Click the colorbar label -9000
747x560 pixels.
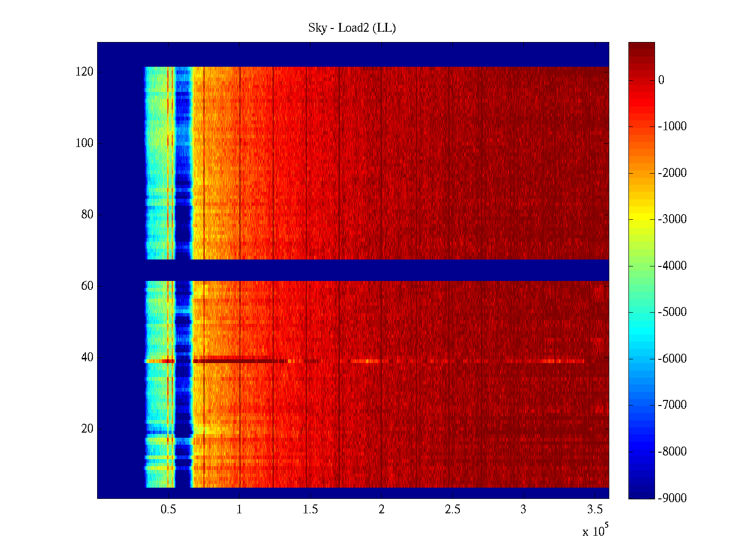click(672, 498)
